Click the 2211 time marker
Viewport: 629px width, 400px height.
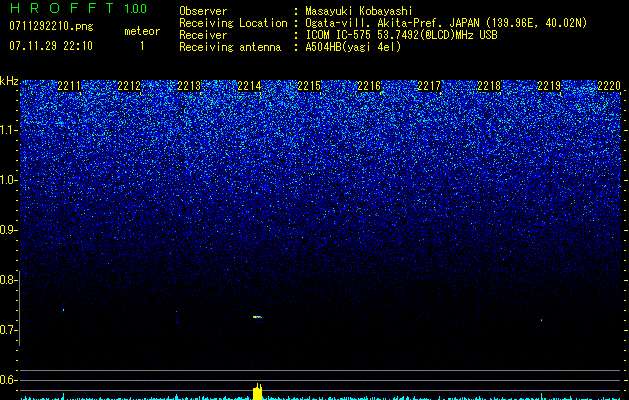pos(69,85)
